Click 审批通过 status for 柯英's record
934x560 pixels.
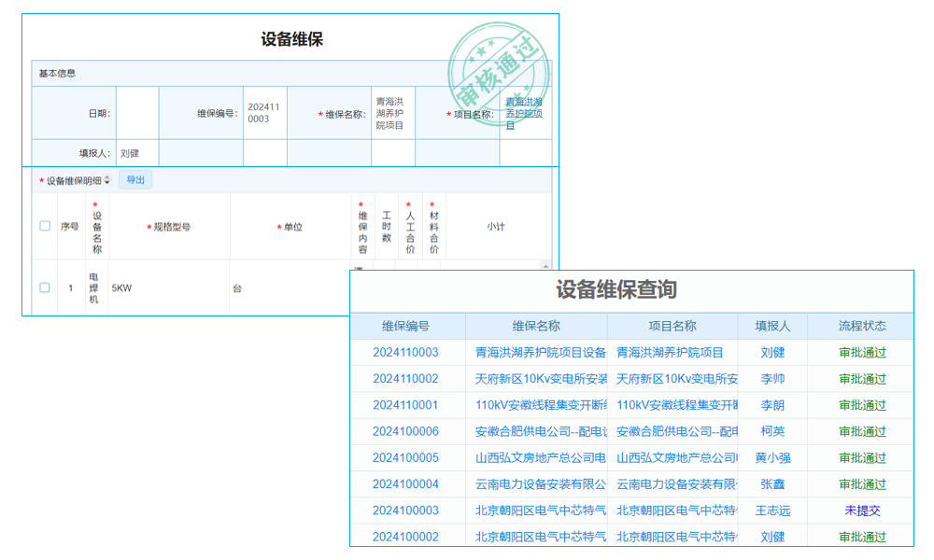[861, 431]
